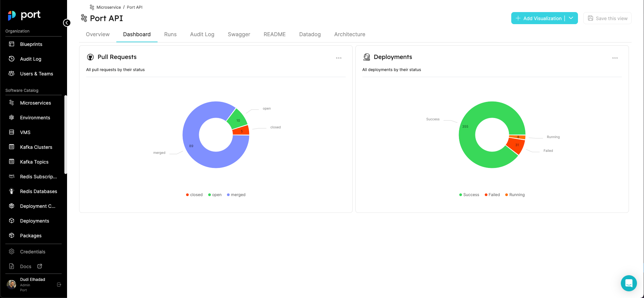Click the logout icon beside Dudi Elhadad
This screenshot has height=298, width=644.
pos(59,285)
